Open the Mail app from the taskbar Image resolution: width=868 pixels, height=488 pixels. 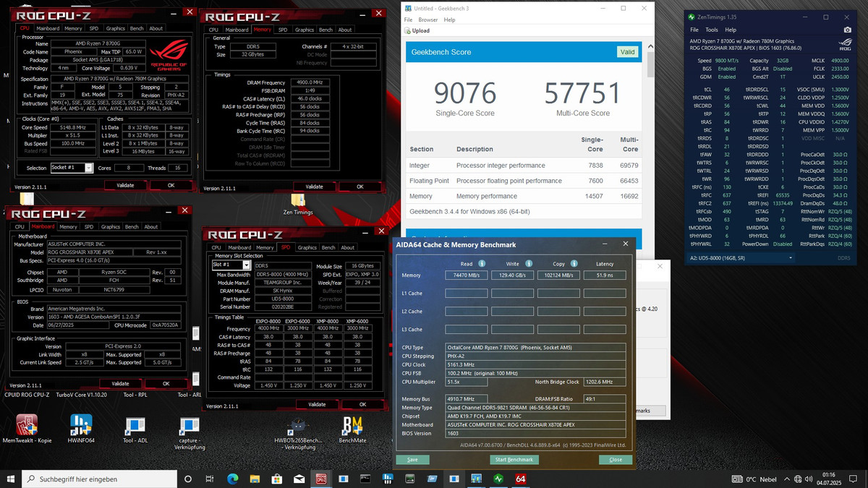pos(299,479)
